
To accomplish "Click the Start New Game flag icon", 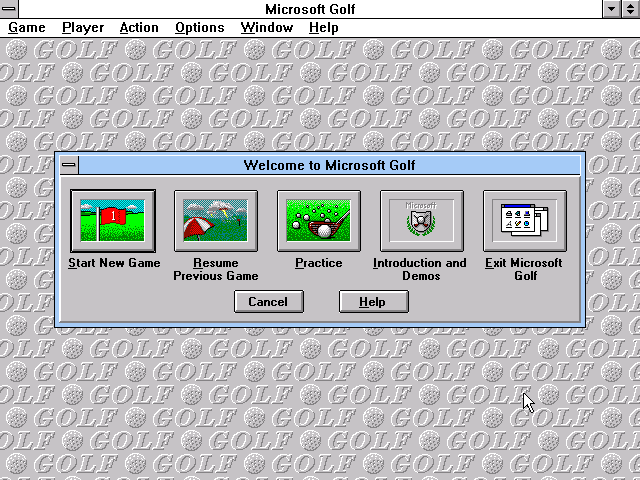I will pyautogui.click(x=113, y=220).
